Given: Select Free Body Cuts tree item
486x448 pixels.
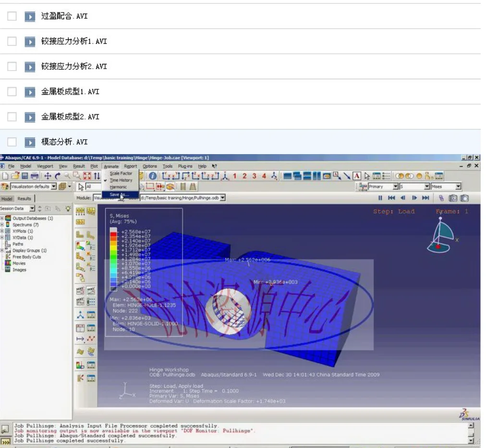Looking at the screenshot, I should click(x=27, y=257).
